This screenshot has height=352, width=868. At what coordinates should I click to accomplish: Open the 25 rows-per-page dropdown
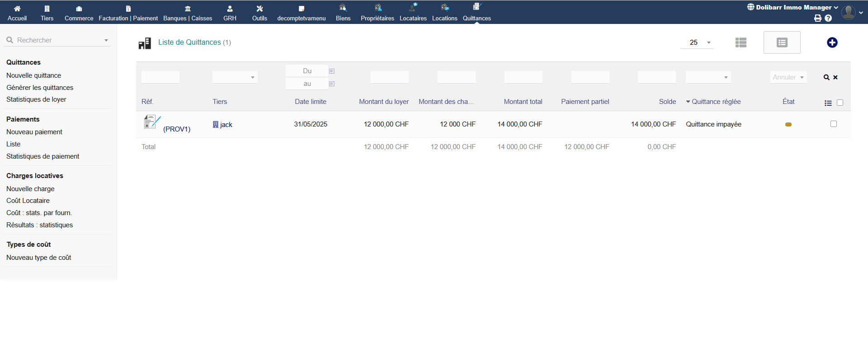pyautogui.click(x=698, y=42)
